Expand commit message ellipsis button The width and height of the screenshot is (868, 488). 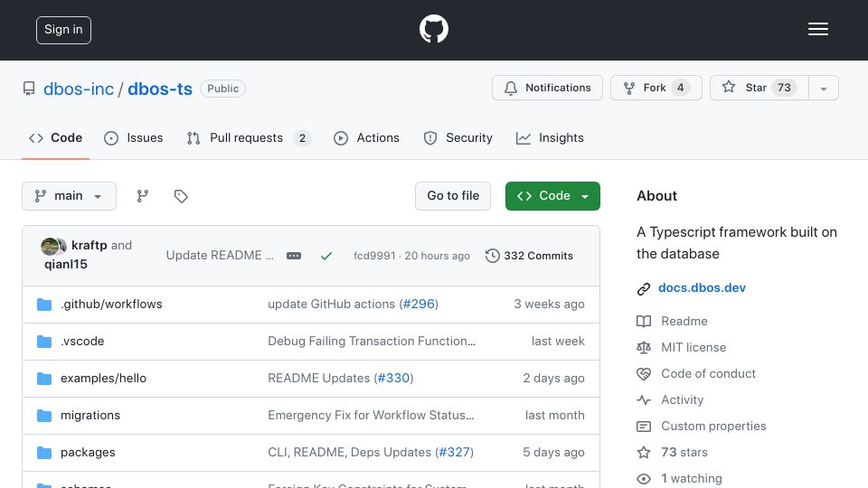[x=294, y=256]
